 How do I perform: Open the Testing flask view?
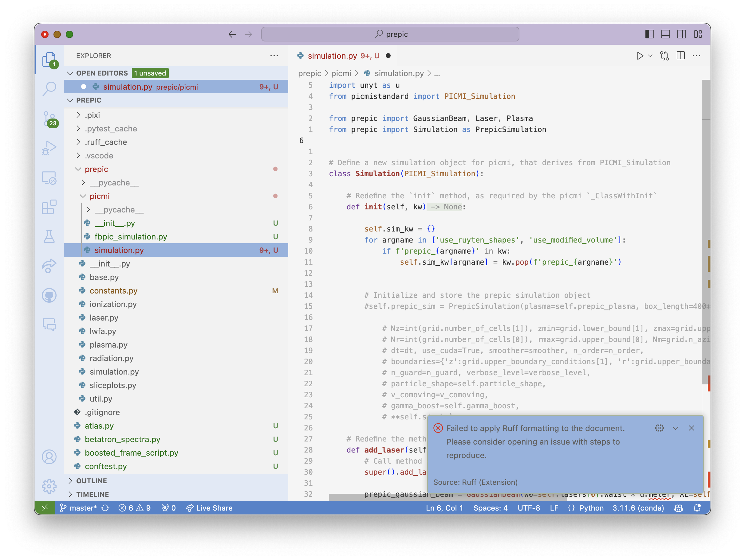coord(49,237)
